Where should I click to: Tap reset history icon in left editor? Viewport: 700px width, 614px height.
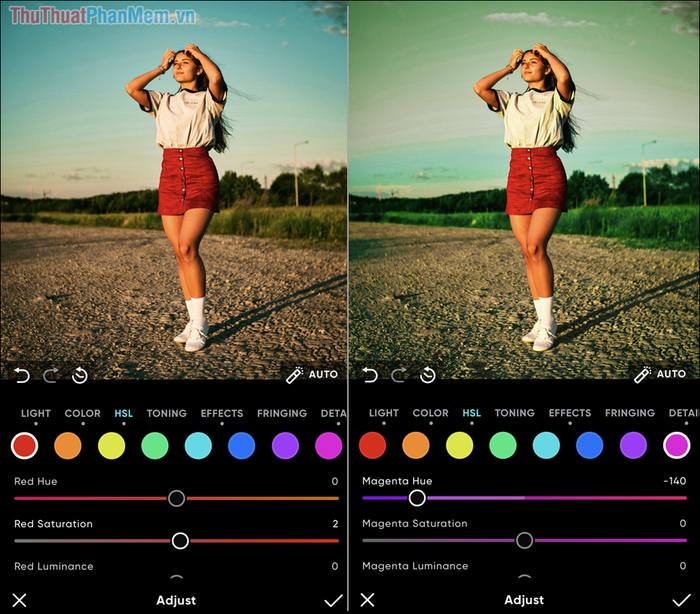(x=80, y=375)
